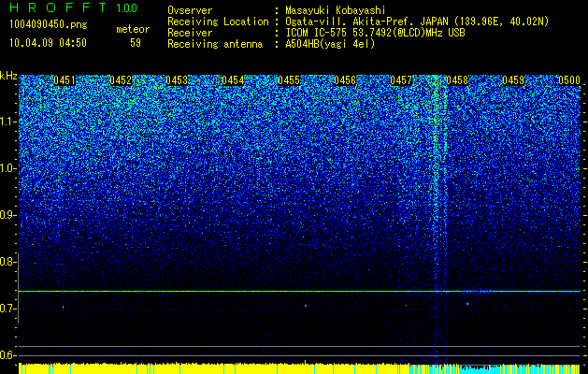Click the 0.8 kHz axis label
Viewport: 588px width, 374px height.
point(7,262)
